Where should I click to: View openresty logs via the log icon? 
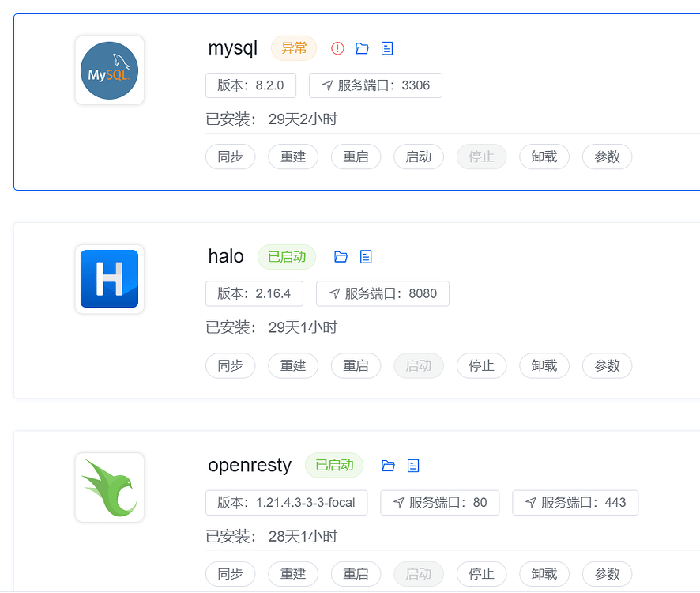tap(412, 465)
